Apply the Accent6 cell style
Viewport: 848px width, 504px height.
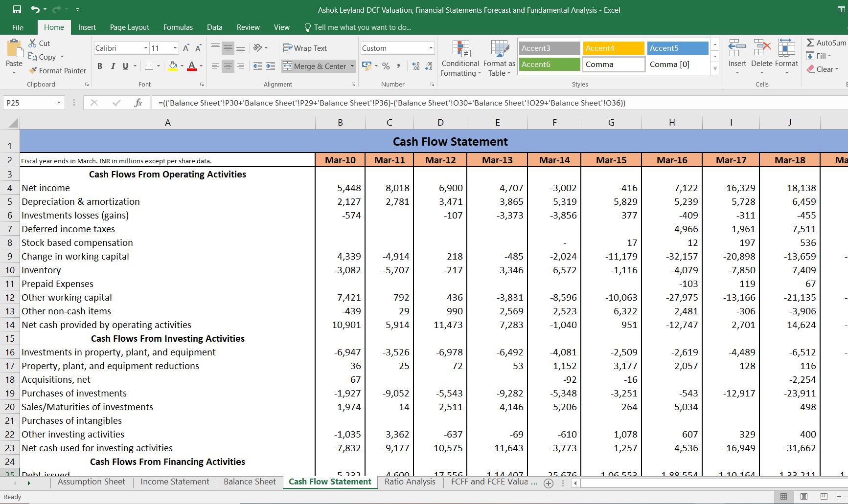point(550,64)
